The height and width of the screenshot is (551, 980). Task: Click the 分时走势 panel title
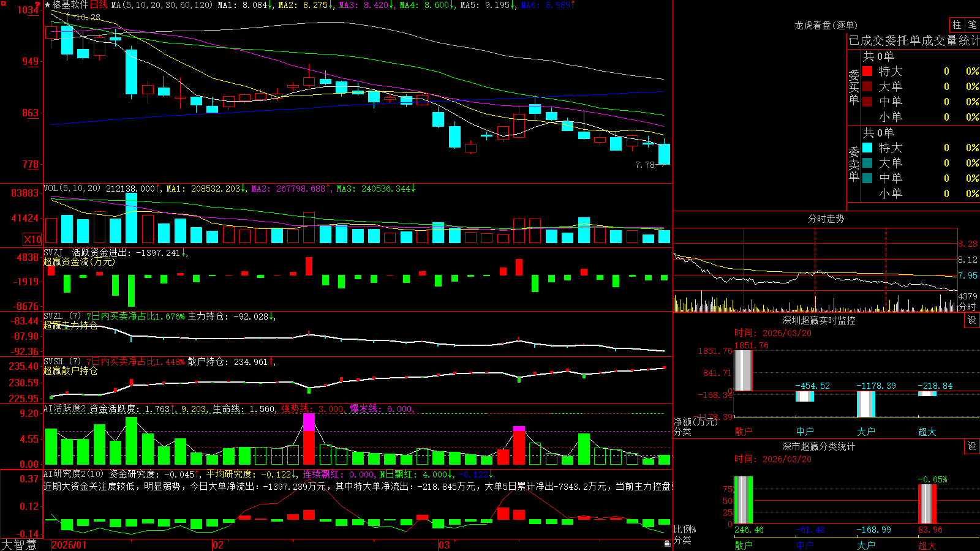click(826, 219)
